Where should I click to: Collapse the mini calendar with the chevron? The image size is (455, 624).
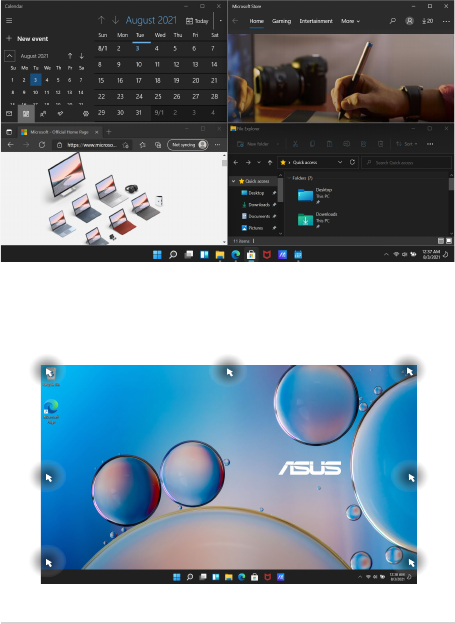[10, 56]
